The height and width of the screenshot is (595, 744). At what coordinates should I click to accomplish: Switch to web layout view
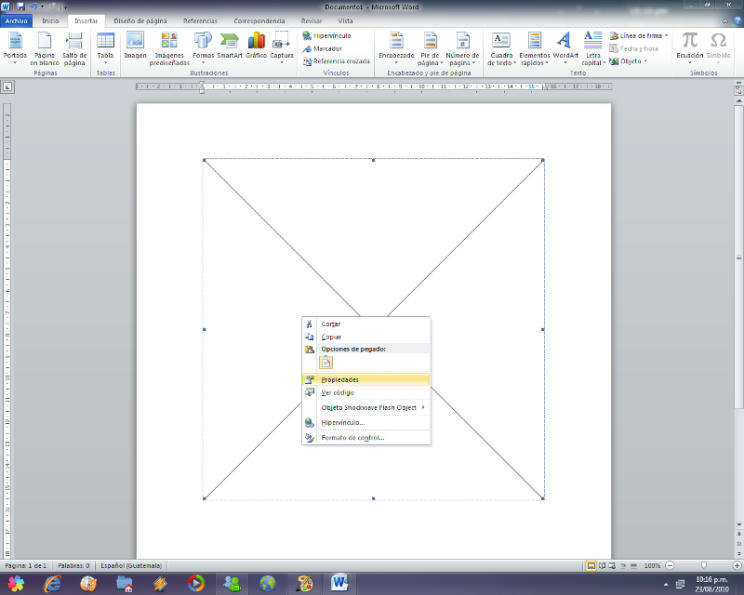pyautogui.click(x=612, y=566)
